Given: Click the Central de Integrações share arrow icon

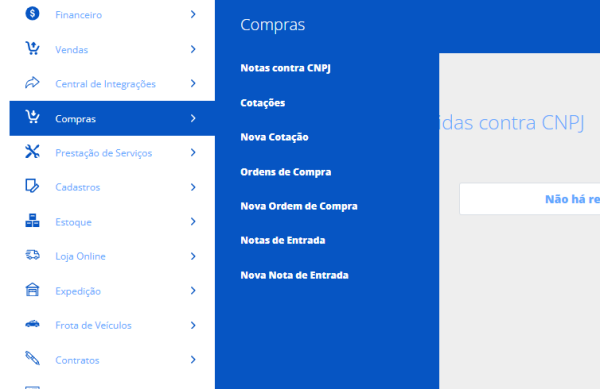Looking at the screenshot, I should pyautogui.click(x=32, y=82).
